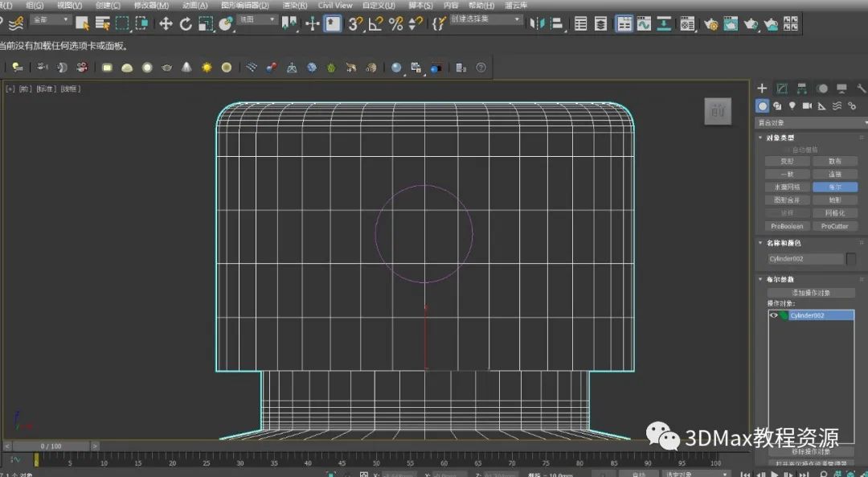
Task: Open the 渲染(R) menu
Action: coord(294,5)
